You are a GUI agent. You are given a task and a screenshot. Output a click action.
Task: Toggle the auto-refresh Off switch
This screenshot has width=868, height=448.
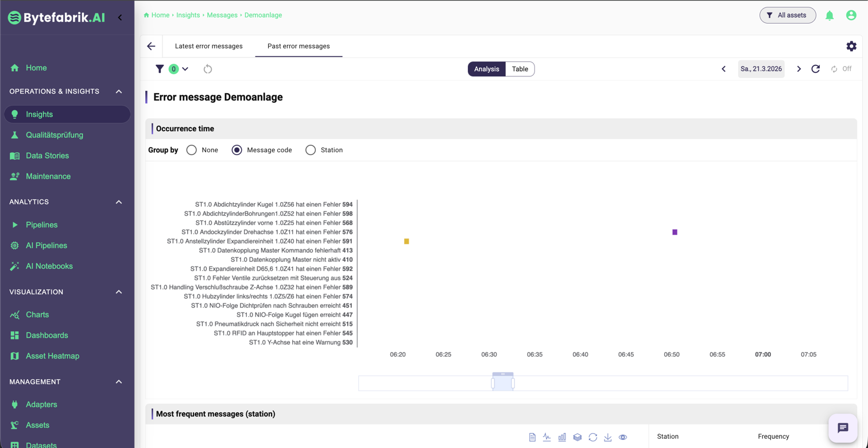[841, 69]
